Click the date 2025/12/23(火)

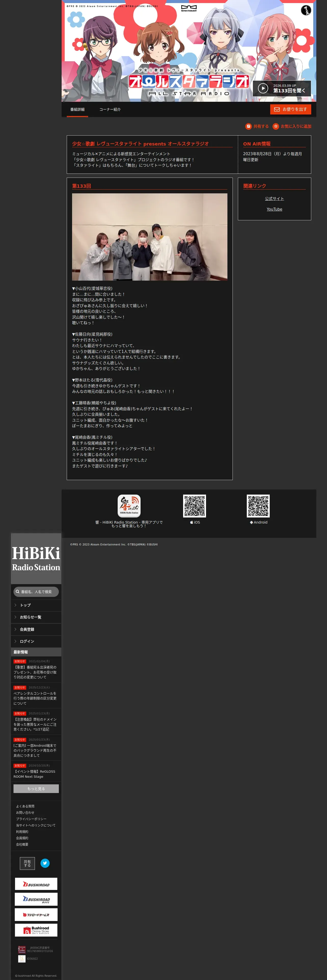[x=39, y=687]
